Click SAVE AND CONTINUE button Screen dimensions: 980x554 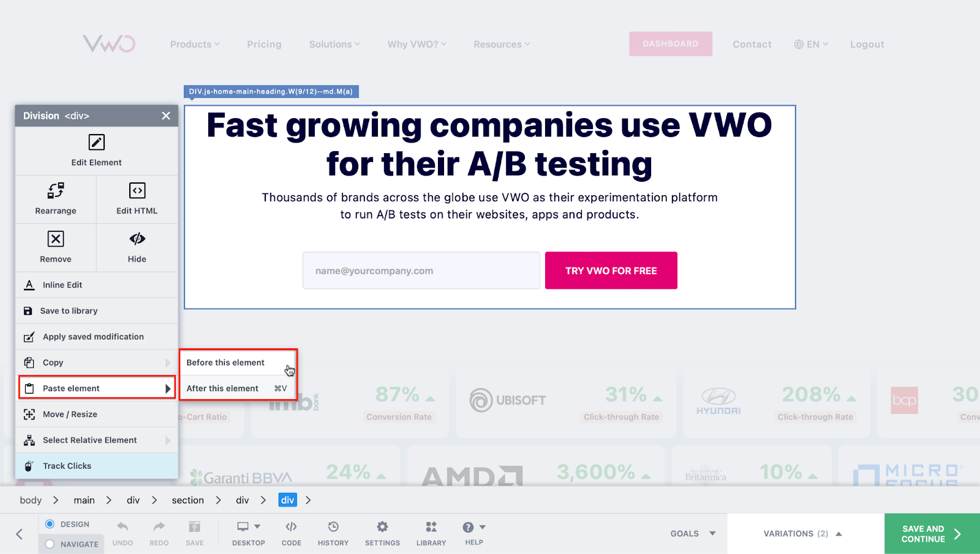tap(932, 534)
